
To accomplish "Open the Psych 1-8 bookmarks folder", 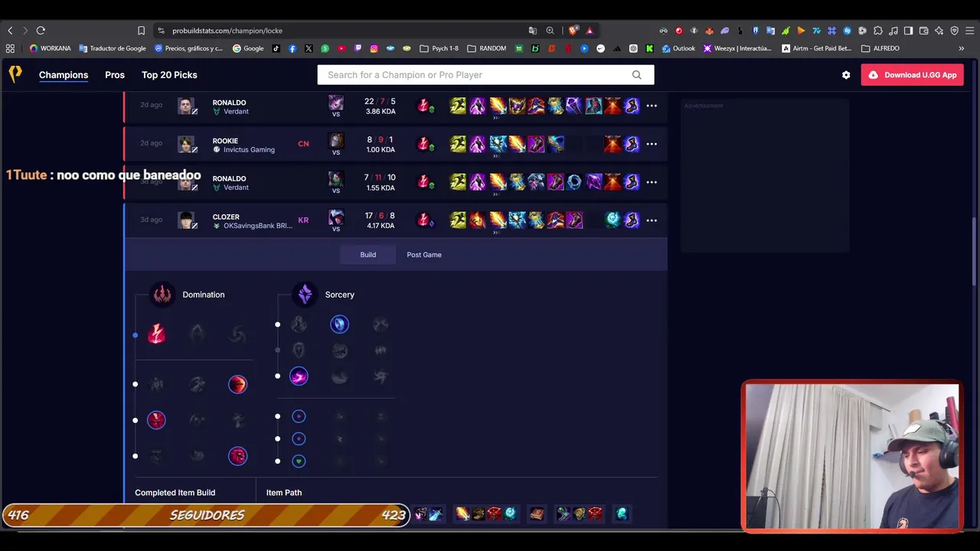I will [439, 48].
